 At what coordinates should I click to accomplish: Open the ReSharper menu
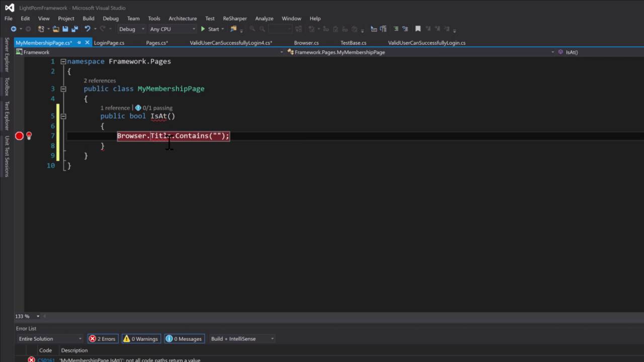[235, 19]
